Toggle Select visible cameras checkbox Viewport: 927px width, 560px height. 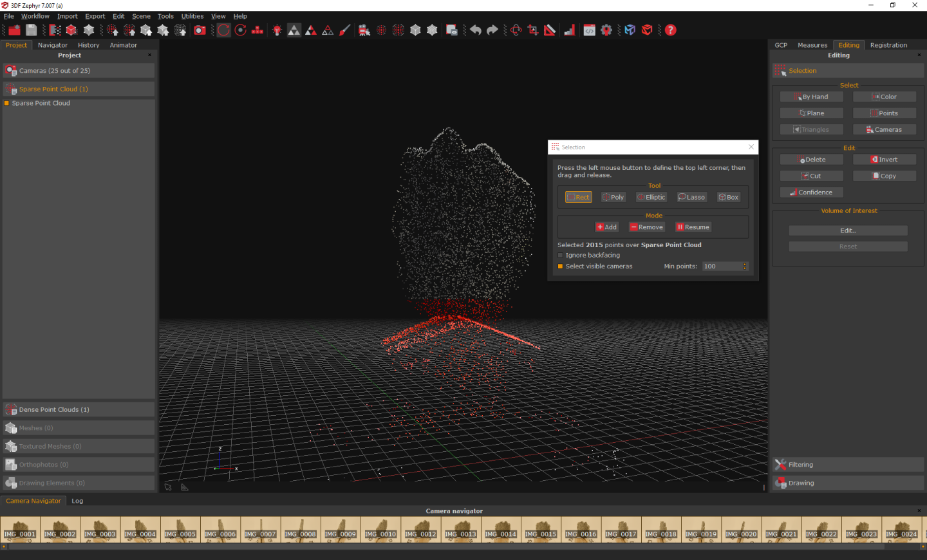[x=560, y=266]
